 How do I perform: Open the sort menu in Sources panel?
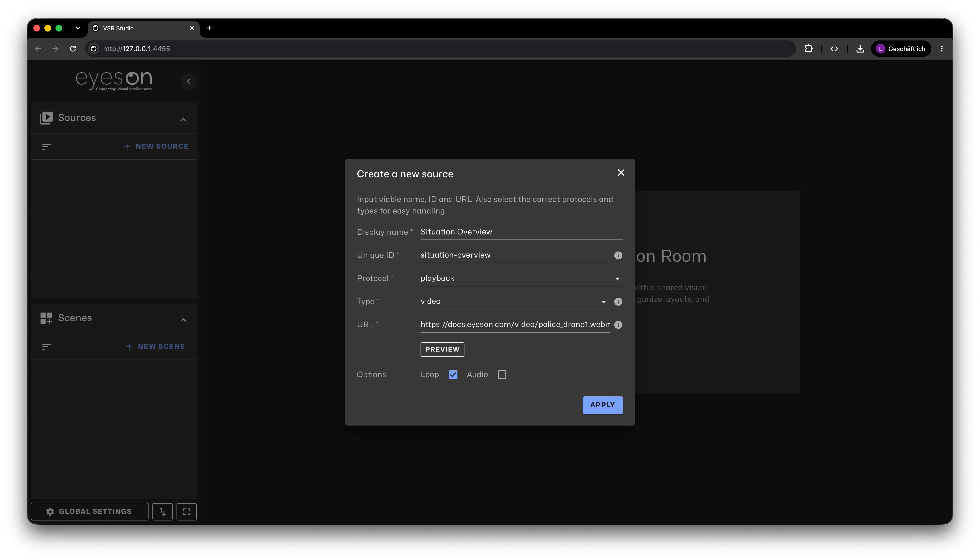[x=47, y=147]
